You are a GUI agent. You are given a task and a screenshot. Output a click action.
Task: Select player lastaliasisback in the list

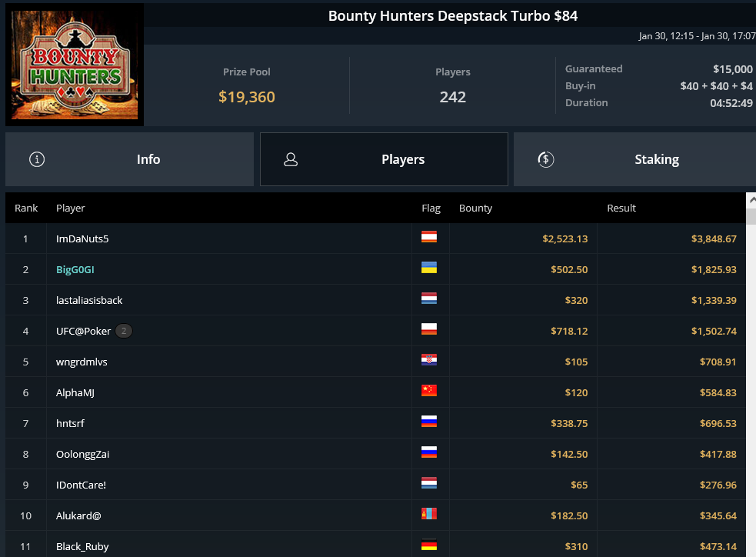pyautogui.click(x=89, y=300)
